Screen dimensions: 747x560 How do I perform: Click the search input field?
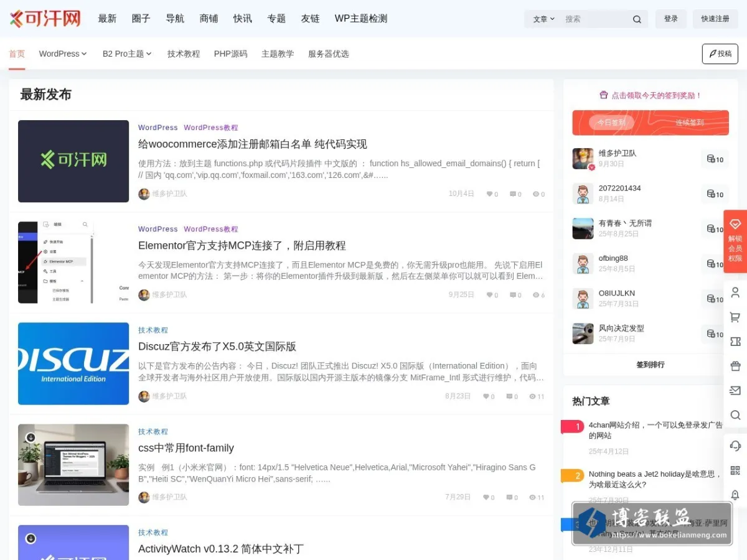pos(594,19)
